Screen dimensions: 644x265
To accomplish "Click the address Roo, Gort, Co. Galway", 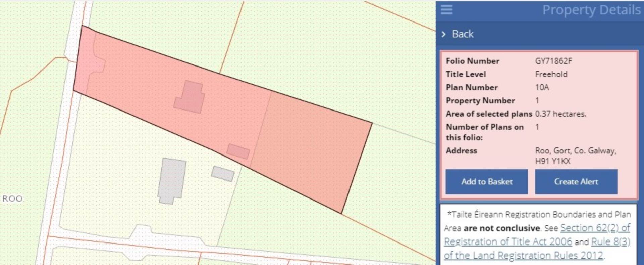I will click(576, 151).
